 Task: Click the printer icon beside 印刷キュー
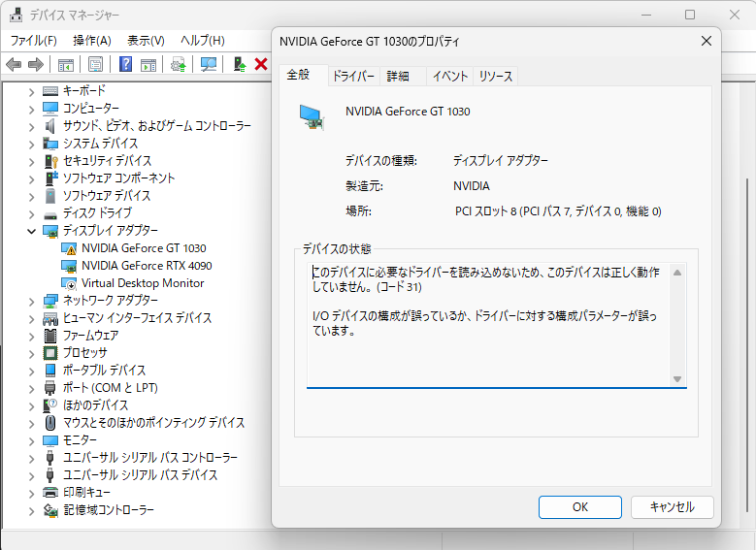pyautogui.click(x=50, y=493)
